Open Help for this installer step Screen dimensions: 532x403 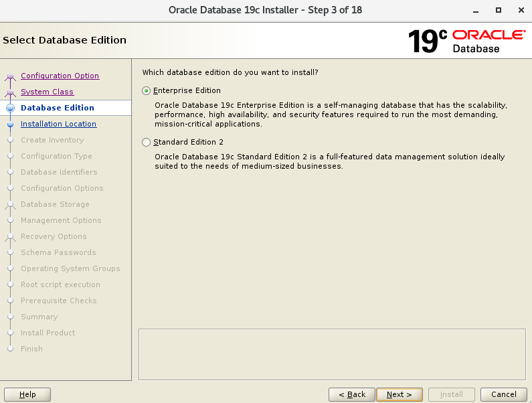point(27,394)
